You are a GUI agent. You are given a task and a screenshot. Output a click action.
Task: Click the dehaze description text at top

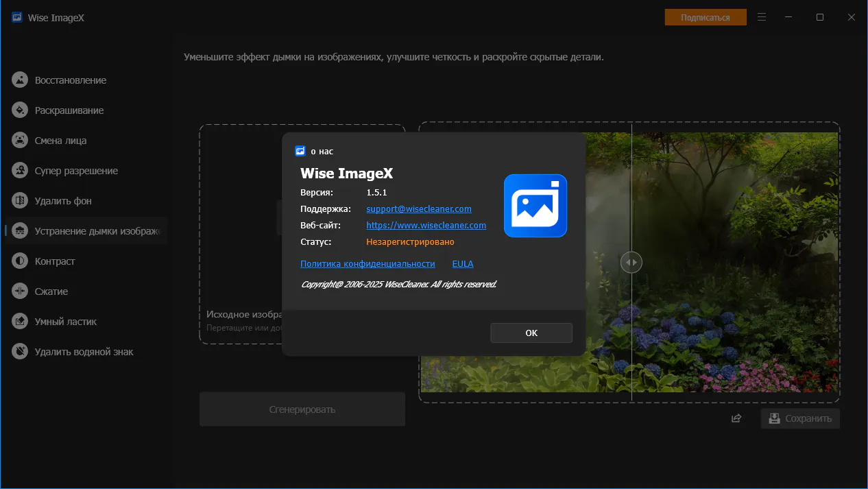pos(394,57)
